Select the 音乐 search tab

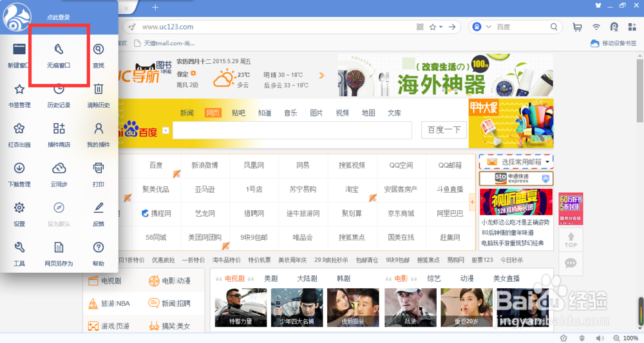290,113
